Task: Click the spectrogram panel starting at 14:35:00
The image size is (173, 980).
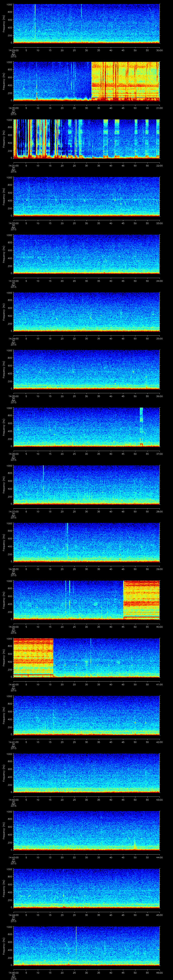Action: pyautogui.click(x=87, y=369)
